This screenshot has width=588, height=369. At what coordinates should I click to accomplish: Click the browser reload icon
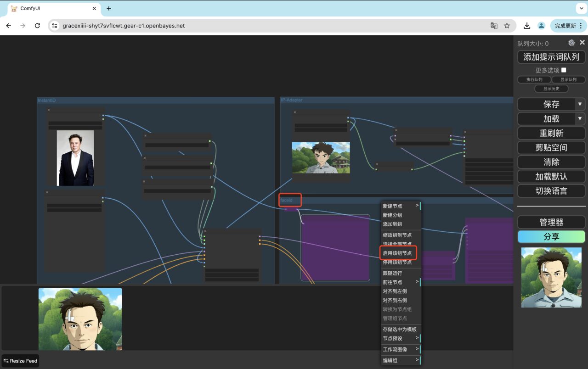pyautogui.click(x=38, y=26)
